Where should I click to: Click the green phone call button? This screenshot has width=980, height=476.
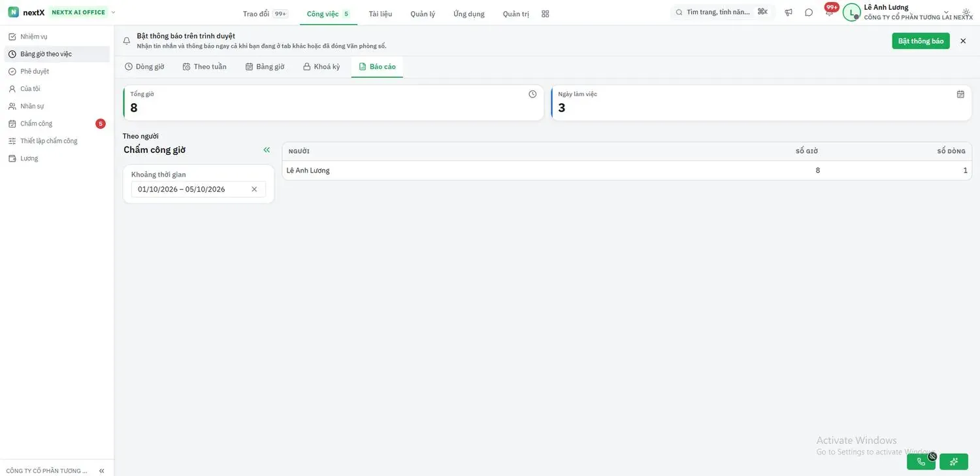pyautogui.click(x=921, y=462)
